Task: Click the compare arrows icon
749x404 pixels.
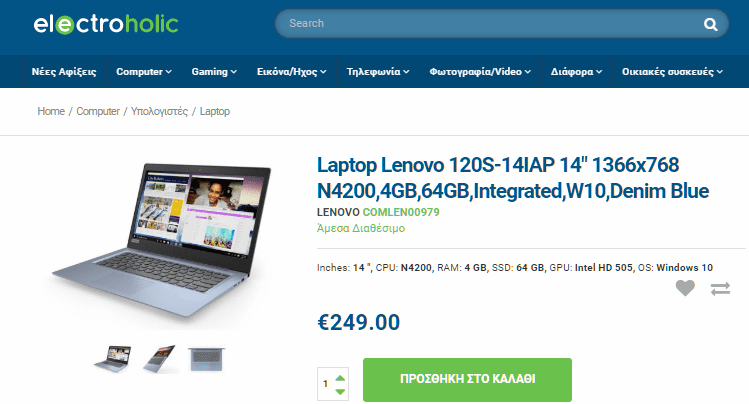Action: tap(720, 289)
